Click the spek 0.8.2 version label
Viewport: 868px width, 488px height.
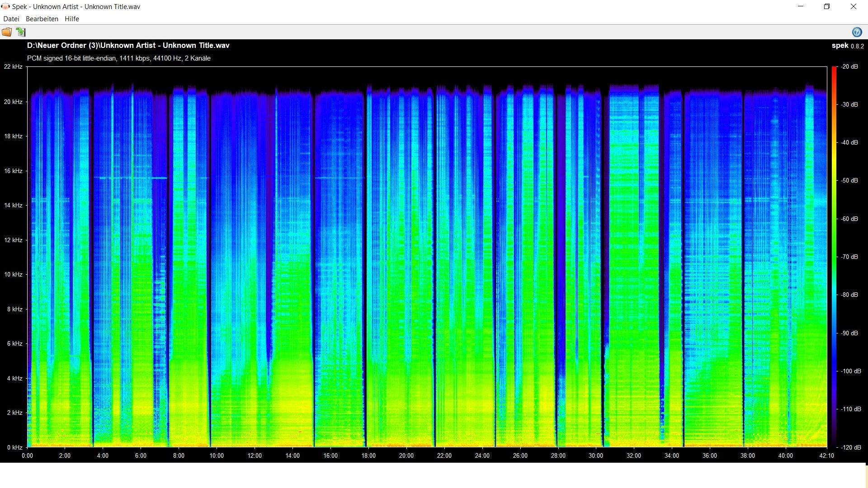pos(847,46)
